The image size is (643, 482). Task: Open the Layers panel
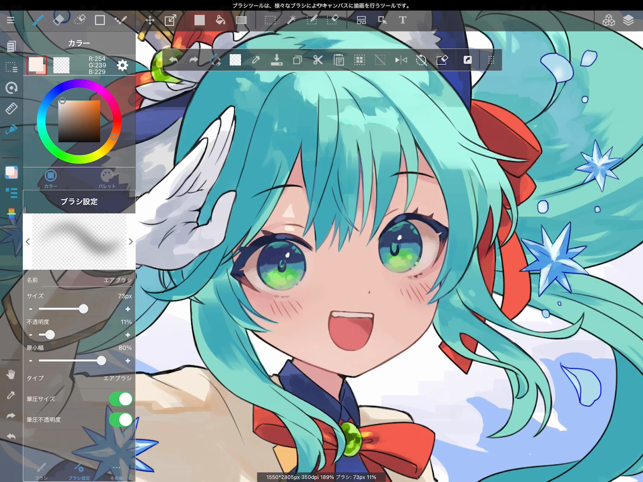coord(628,20)
